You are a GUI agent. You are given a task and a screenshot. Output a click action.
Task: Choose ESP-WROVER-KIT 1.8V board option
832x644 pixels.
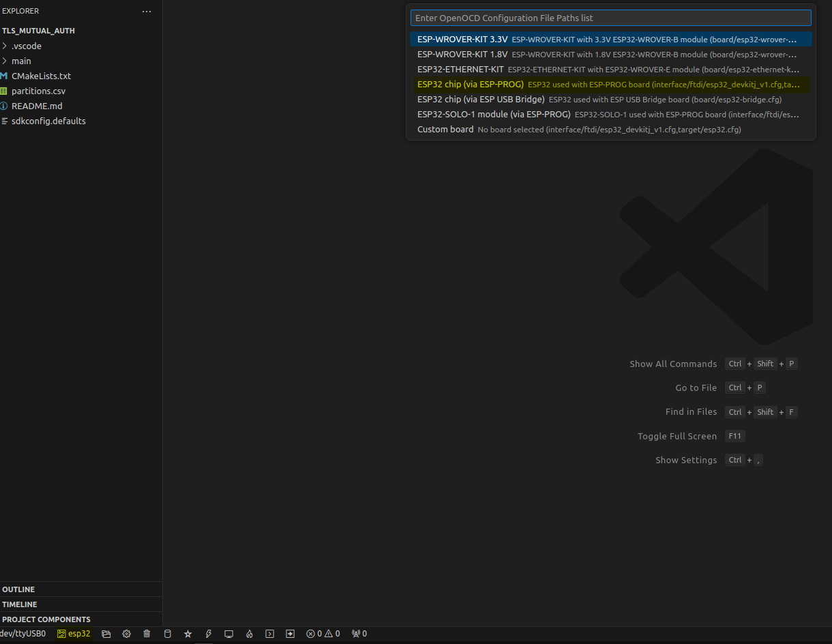(611, 55)
